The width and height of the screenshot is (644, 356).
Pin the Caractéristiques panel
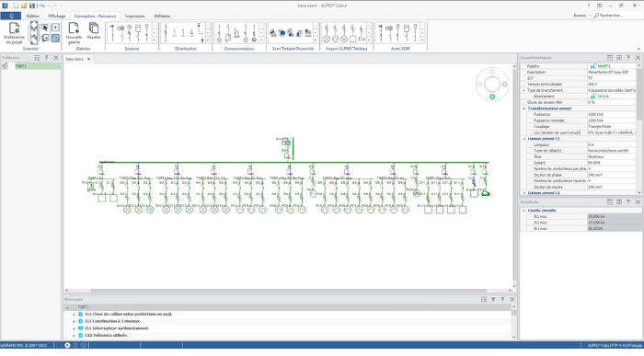coord(628,57)
